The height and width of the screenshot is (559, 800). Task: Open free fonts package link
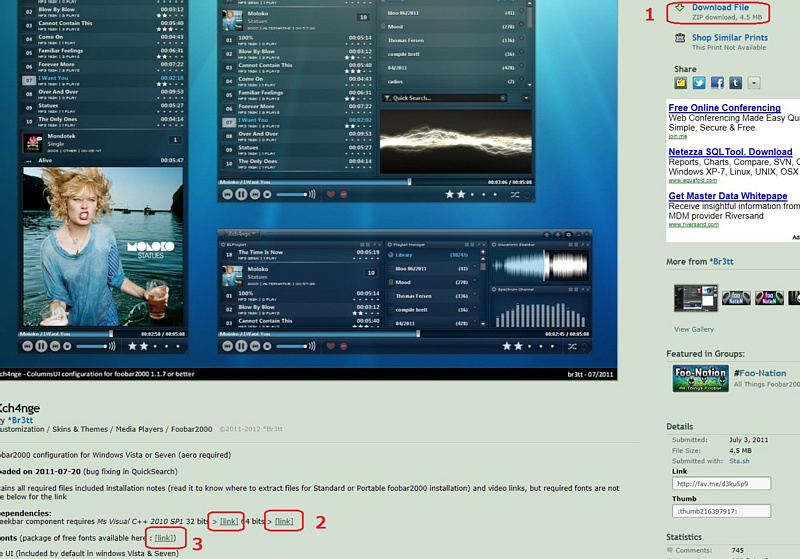[x=165, y=538]
